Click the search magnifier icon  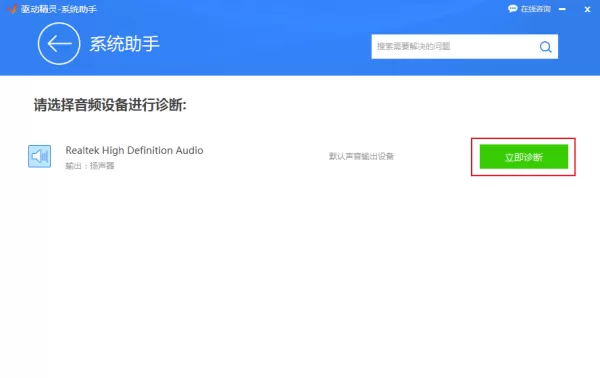pos(545,47)
